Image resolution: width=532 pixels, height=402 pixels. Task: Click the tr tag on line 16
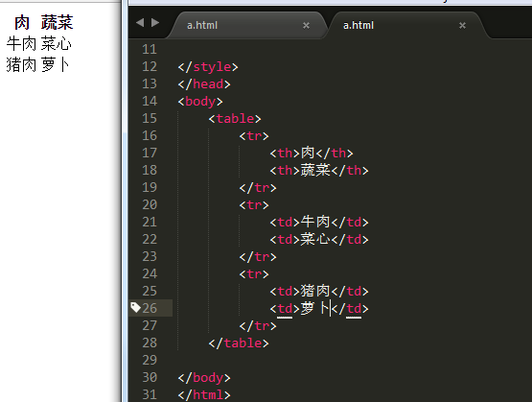tap(254, 136)
